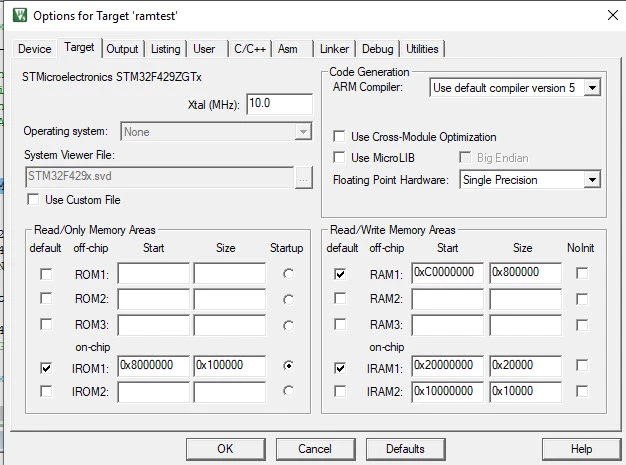
Task: Check ROM1 default checkbox
Action: (46, 274)
